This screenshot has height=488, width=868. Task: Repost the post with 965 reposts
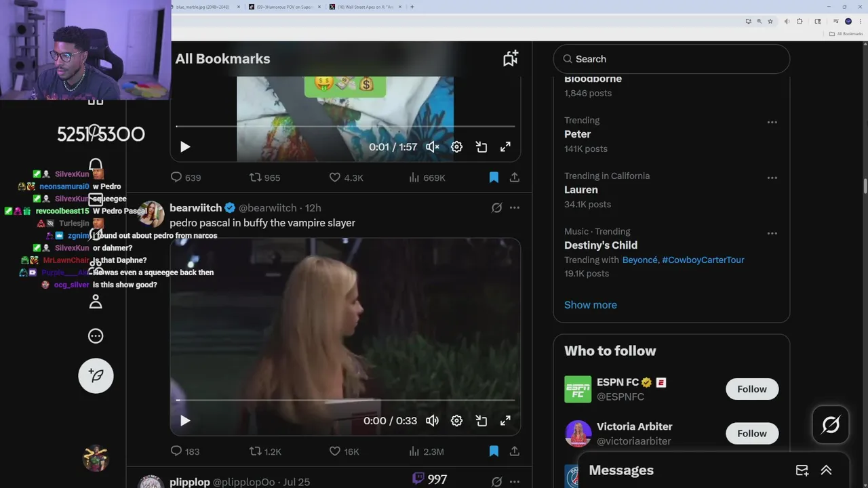264,178
